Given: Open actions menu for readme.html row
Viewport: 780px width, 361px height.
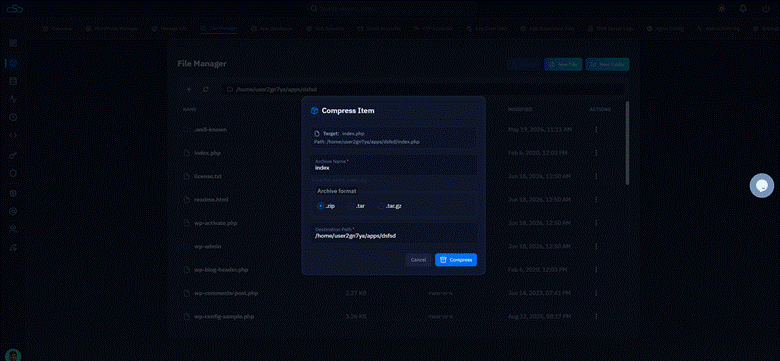Looking at the screenshot, I should pos(596,199).
